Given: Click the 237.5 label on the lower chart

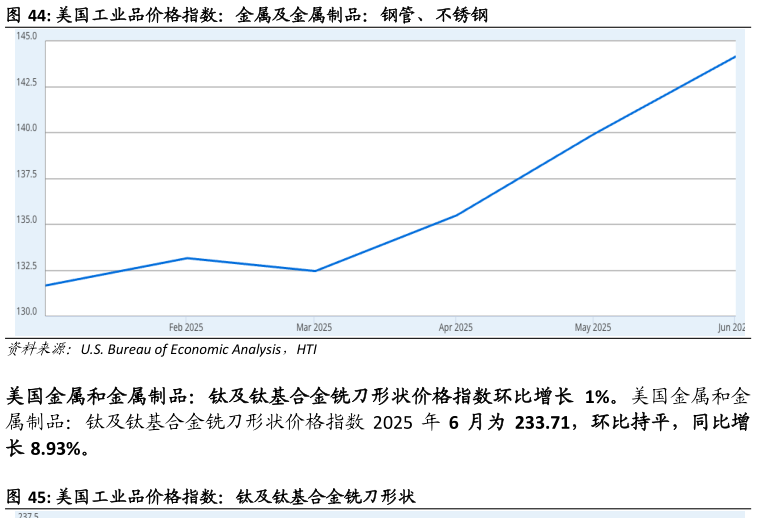Looking at the screenshot, I should click(x=28, y=516).
